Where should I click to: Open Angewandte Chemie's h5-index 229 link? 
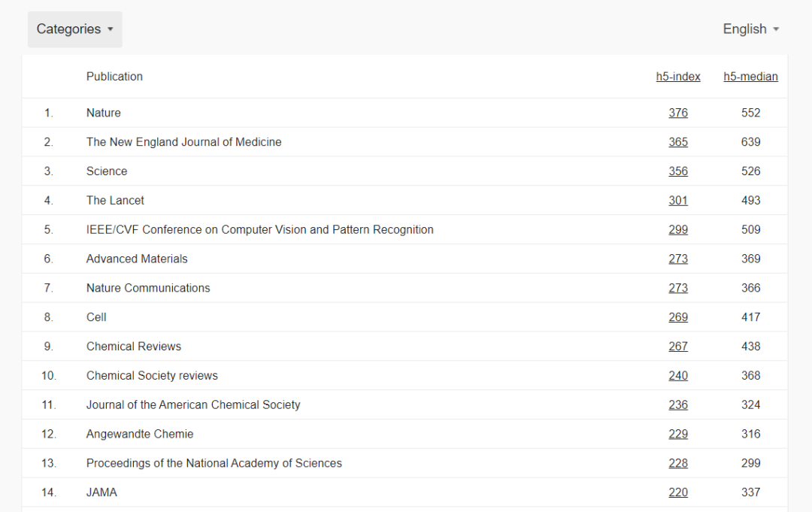coord(678,434)
